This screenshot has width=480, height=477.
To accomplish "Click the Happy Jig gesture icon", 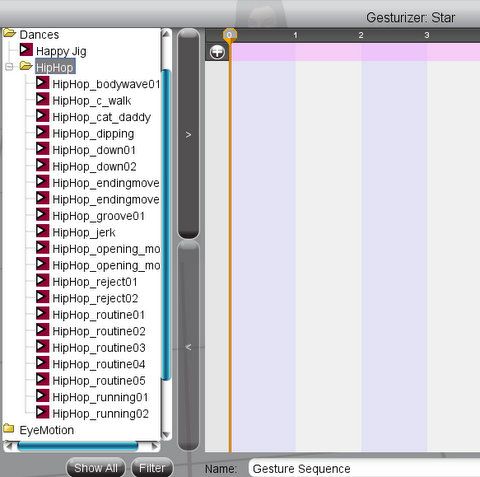I will point(26,50).
